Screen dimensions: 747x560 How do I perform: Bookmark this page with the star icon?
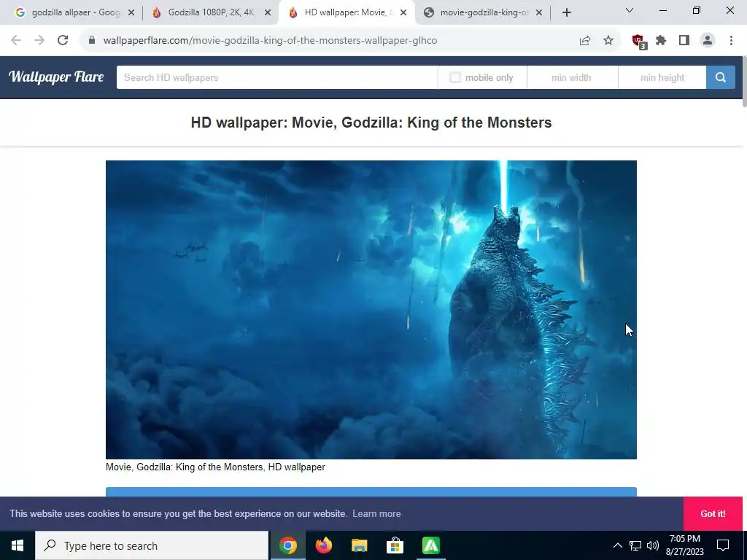click(x=608, y=41)
